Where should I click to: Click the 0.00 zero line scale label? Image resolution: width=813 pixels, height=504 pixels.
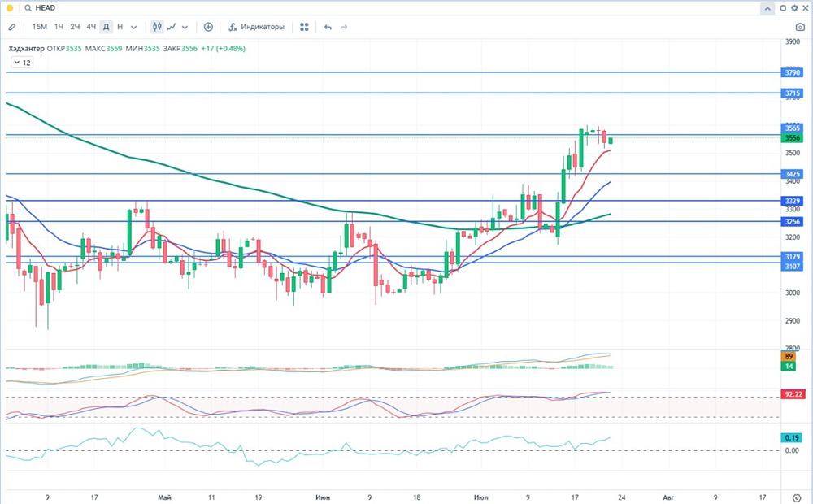792,450
